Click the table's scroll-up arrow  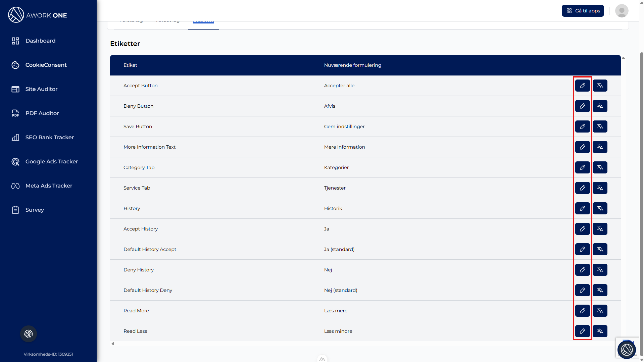(x=623, y=58)
